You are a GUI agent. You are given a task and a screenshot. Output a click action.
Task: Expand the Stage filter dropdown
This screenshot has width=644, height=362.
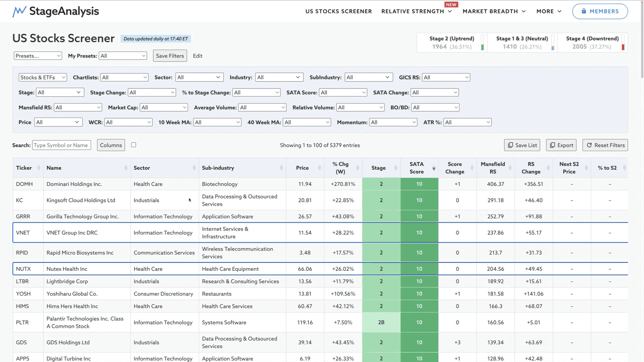[59, 93]
